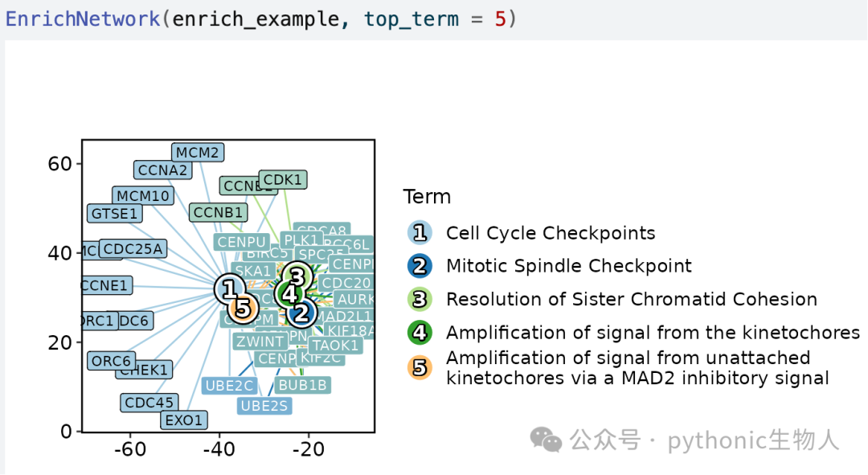
Task: Click the UBE2S gene label
Action: point(264,406)
